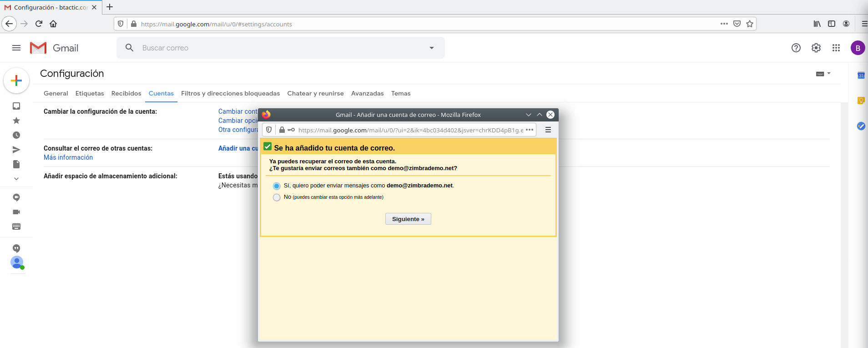Image resolution: width=868 pixels, height=348 pixels.
Task: Click the Gmail logo
Action: 54,48
